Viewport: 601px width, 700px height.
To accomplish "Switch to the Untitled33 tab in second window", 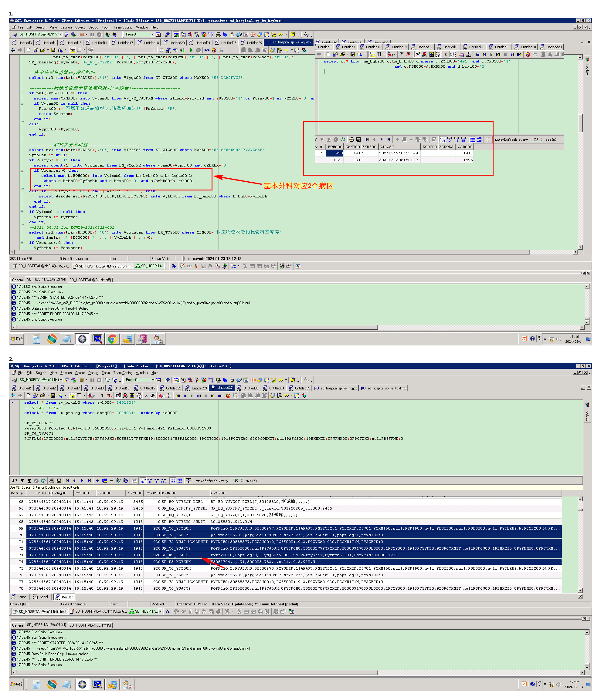I will 250,388.
